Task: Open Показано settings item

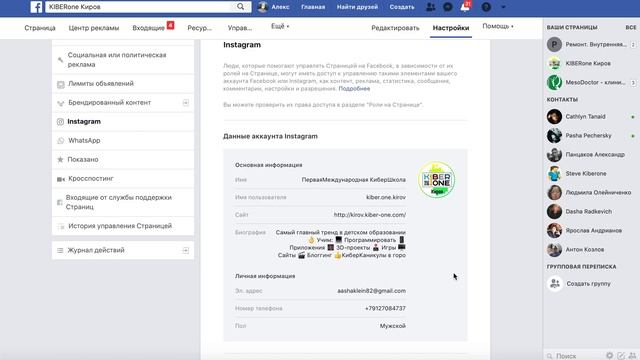Action: tap(123, 160)
